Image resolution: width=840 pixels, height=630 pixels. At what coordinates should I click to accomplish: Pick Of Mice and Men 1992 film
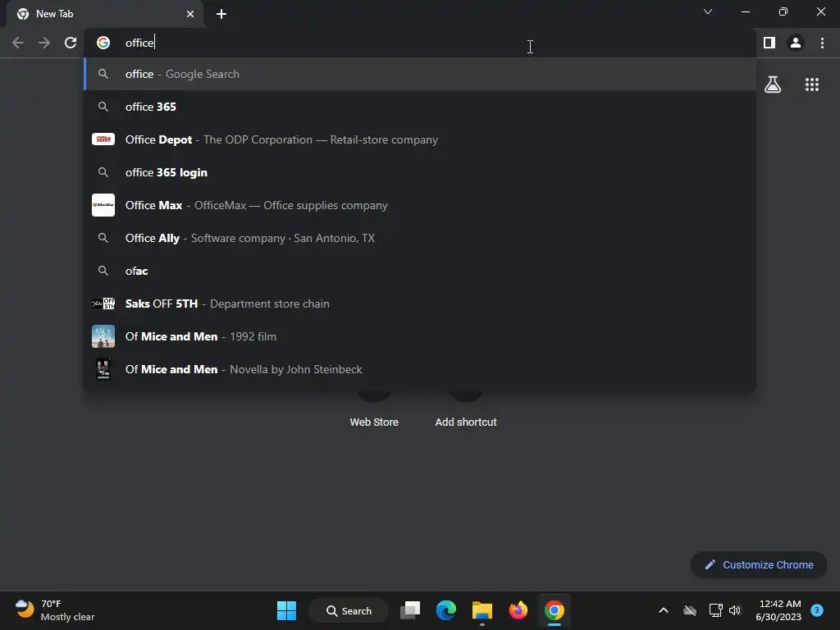click(x=419, y=336)
